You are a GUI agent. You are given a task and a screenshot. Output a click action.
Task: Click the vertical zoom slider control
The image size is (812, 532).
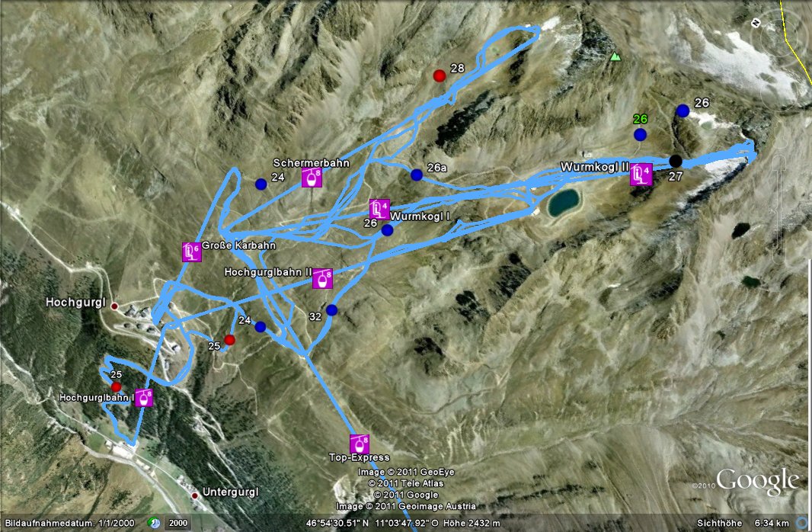tap(778, 208)
